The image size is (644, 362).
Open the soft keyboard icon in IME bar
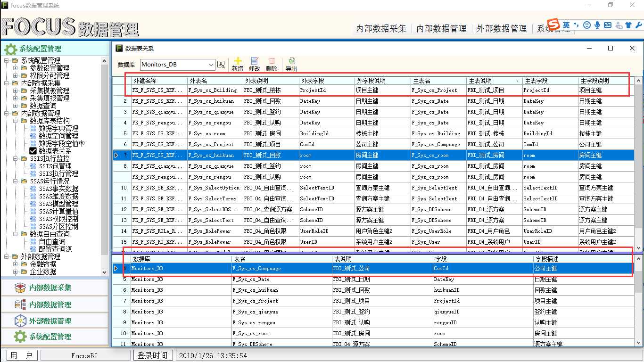click(x=608, y=25)
